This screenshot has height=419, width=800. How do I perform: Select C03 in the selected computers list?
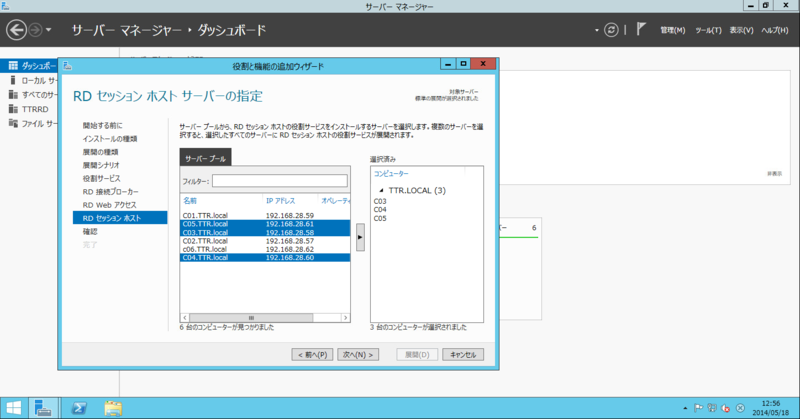[380, 201]
